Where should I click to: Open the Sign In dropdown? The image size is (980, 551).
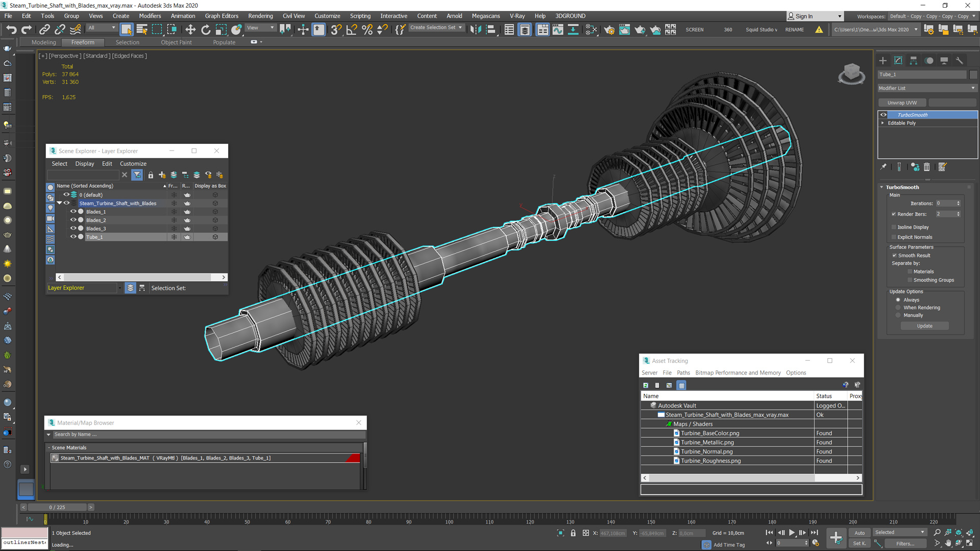[815, 16]
